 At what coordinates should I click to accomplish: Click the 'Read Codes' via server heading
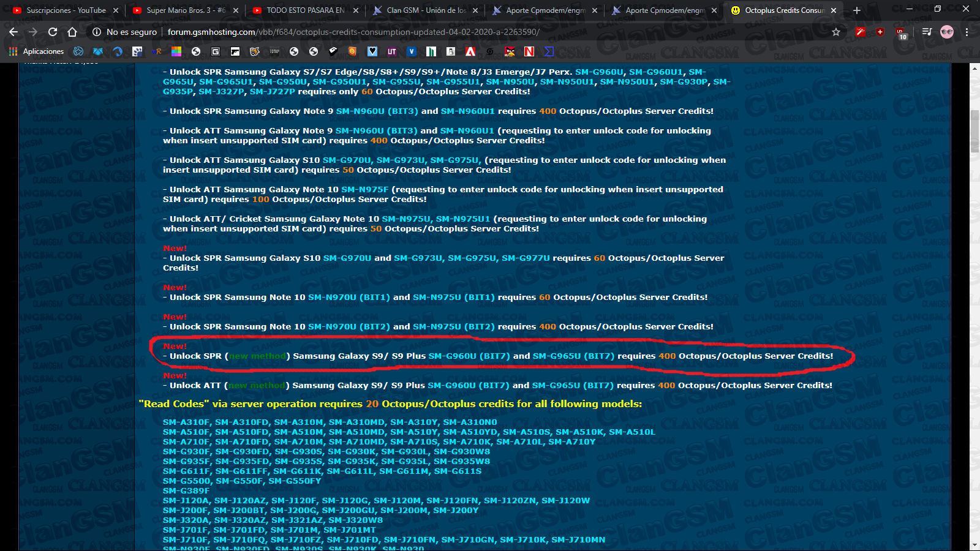[x=390, y=404]
